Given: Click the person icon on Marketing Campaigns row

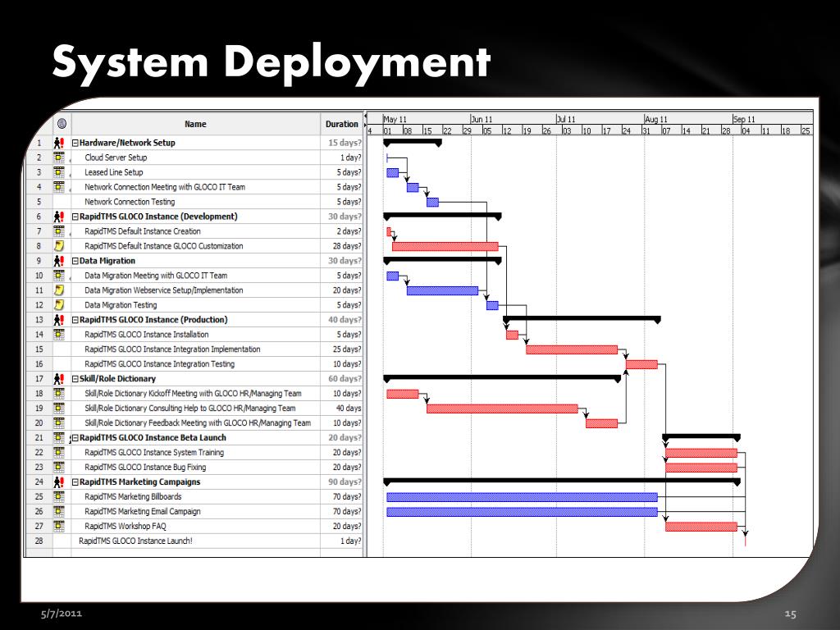Looking at the screenshot, I should [59, 482].
